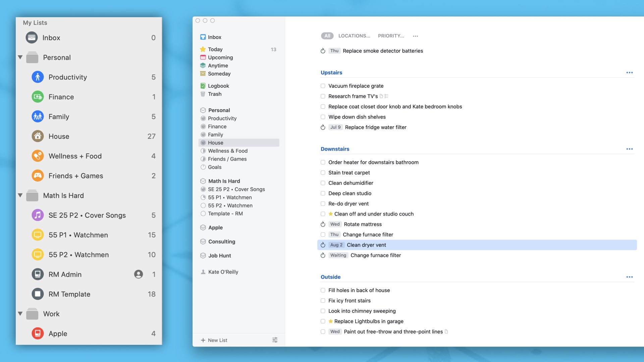Screen dimensions: 644x362
Task: Click the Upstairs heading title
Action: point(331,73)
